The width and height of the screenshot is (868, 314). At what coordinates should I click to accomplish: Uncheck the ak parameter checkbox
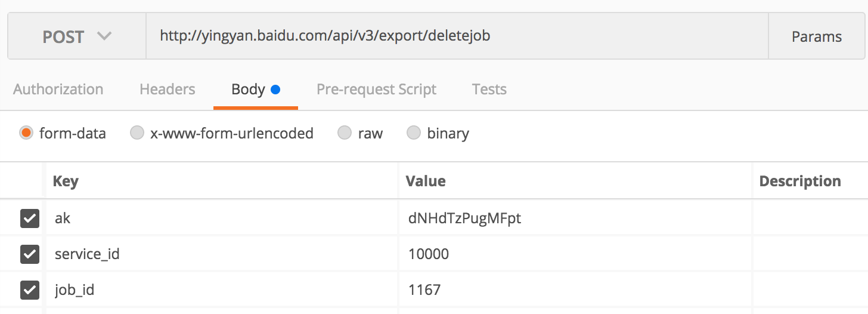(30, 218)
